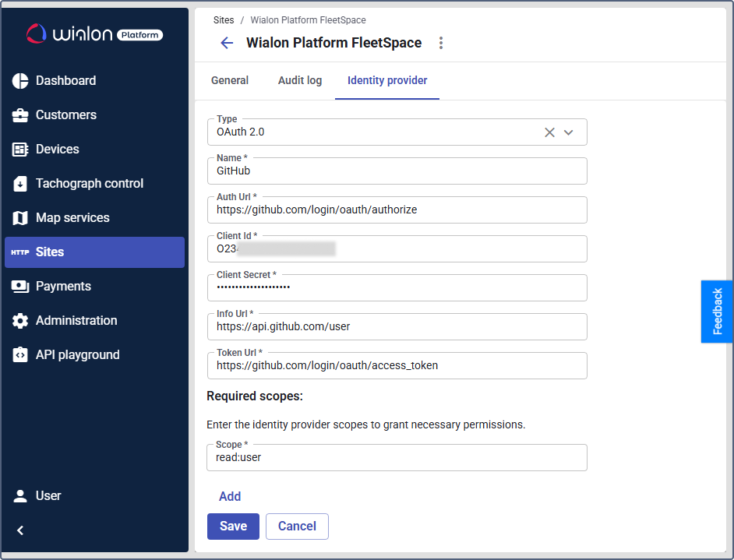Image resolution: width=734 pixels, height=560 pixels.
Task: Expand the Type dropdown chevron
Action: [569, 132]
